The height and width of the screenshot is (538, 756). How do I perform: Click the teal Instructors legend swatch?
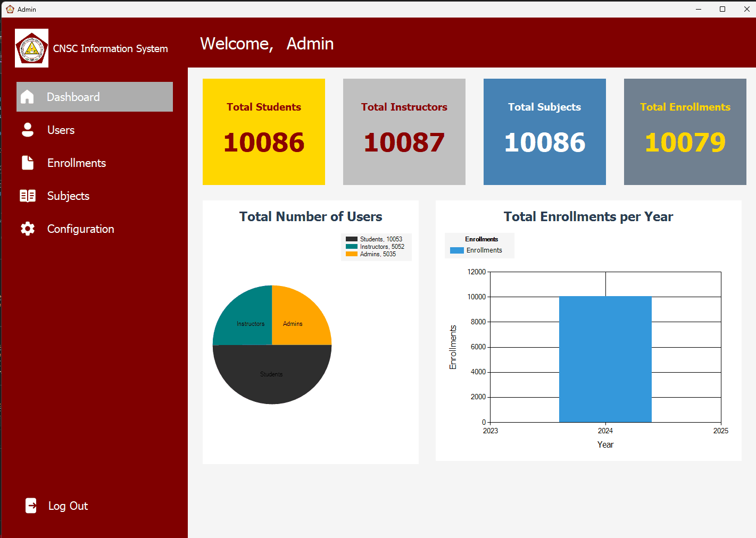(x=351, y=247)
